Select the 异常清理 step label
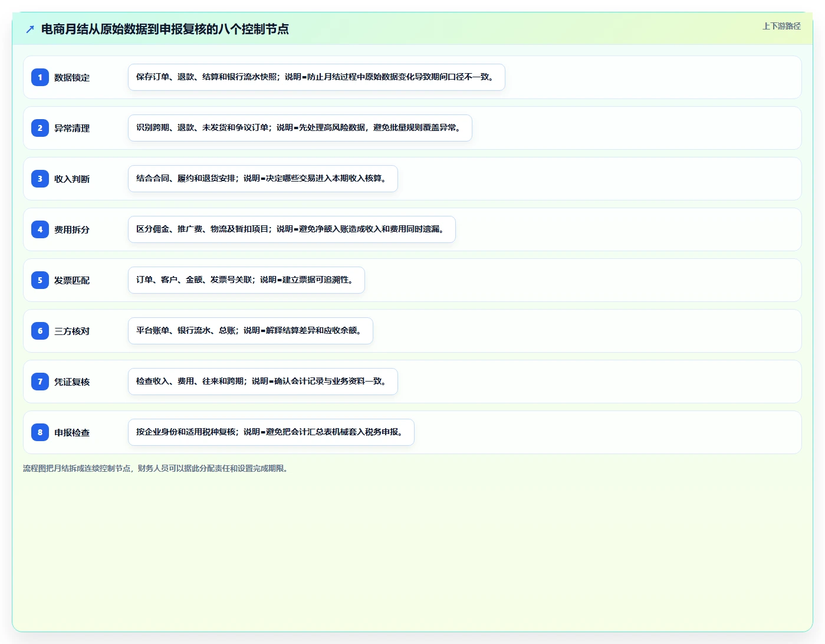The image size is (825, 644). coord(72,128)
